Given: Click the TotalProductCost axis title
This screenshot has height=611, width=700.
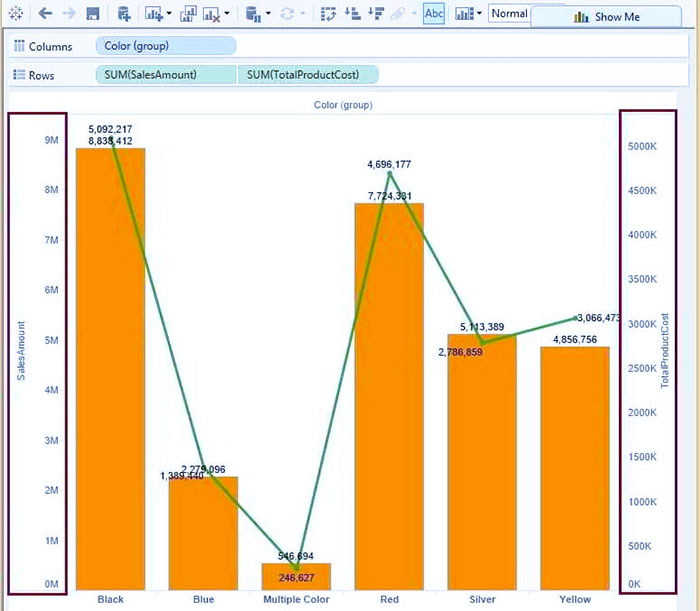Looking at the screenshot, I should (x=665, y=350).
